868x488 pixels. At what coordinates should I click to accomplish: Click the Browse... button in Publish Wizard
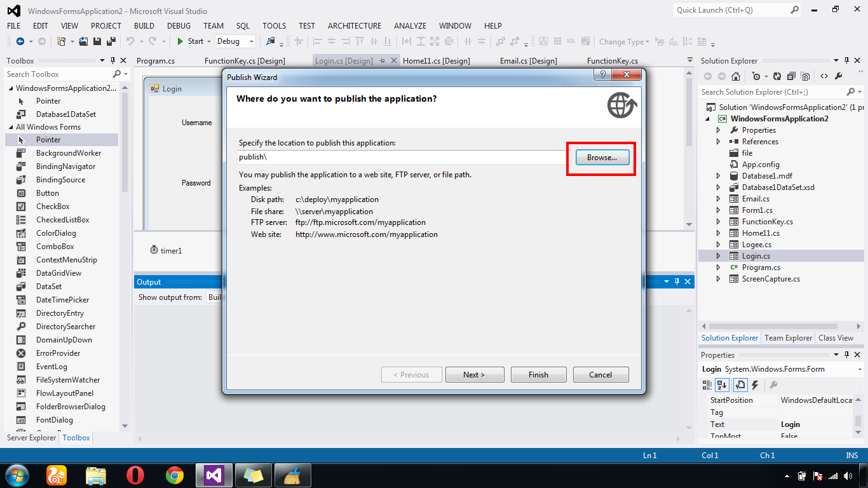(x=602, y=158)
